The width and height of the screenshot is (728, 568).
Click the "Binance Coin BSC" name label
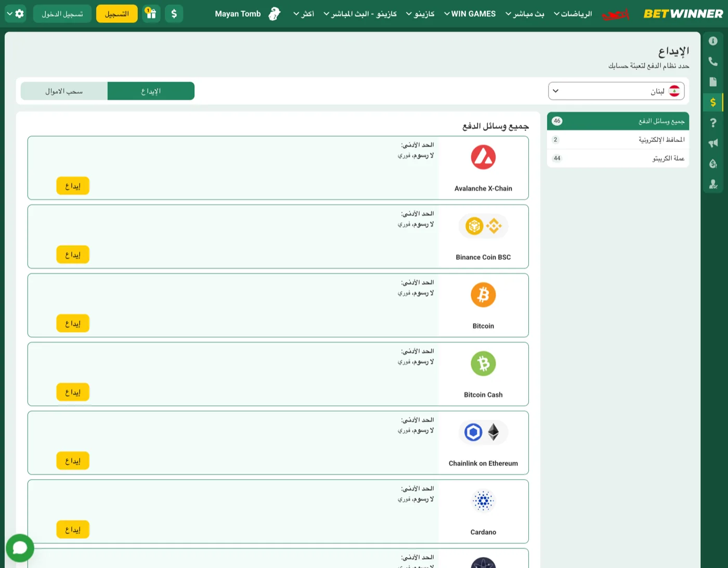point(483,257)
